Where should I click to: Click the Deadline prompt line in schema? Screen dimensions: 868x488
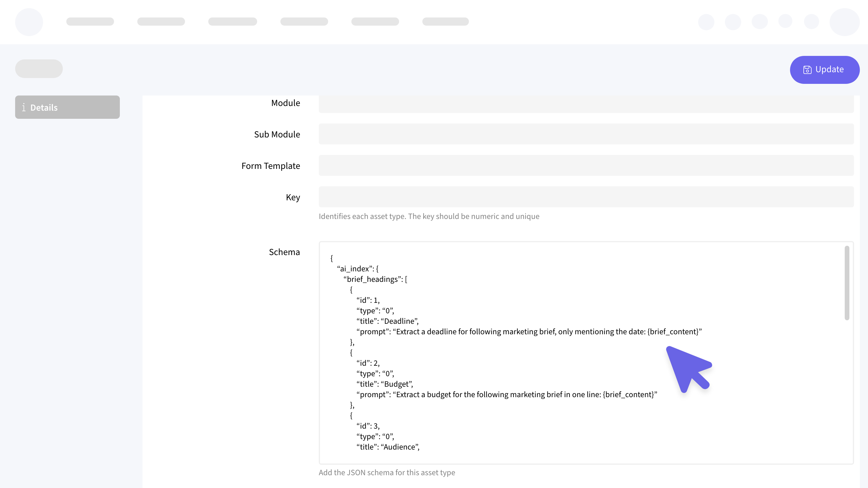click(x=529, y=332)
